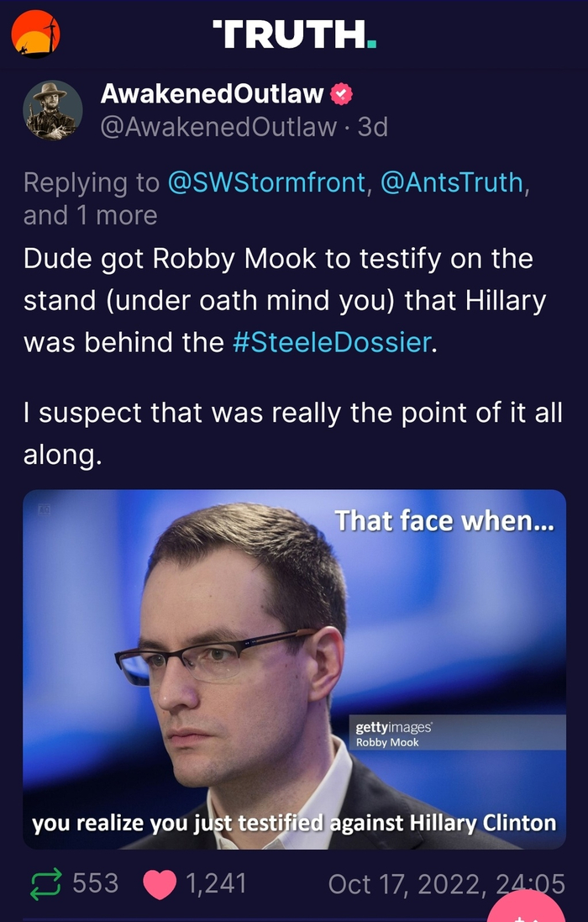Screen dimensions: 588x922
Task: Open the #SteeleDossier hashtag
Action: pyautogui.click(x=332, y=342)
